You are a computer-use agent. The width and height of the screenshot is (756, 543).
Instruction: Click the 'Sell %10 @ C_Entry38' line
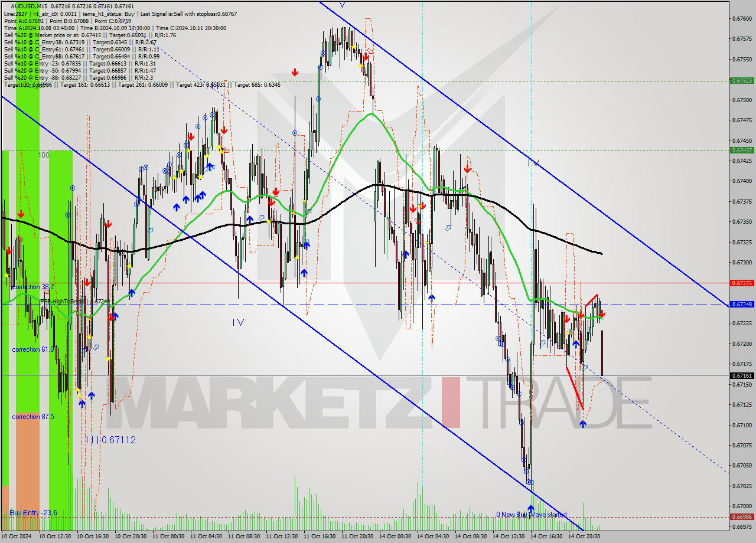[x=80, y=42]
